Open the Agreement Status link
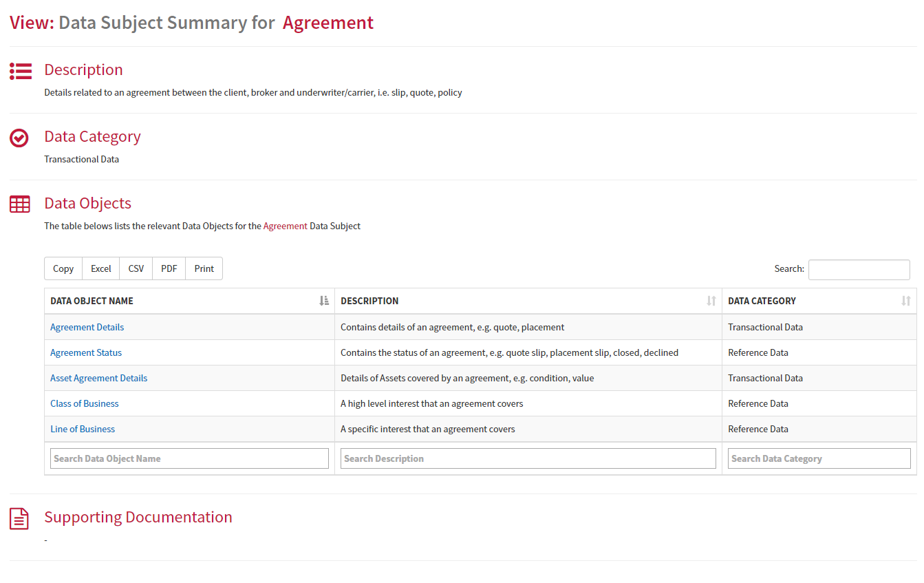Image resolution: width=924 pixels, height=583 pixels. 86,352
